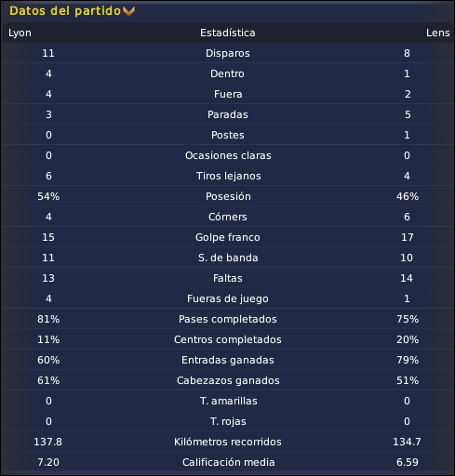Select the Disparos statistic row
This screenshot has height=476, width=455.
[x=228, y=53]
